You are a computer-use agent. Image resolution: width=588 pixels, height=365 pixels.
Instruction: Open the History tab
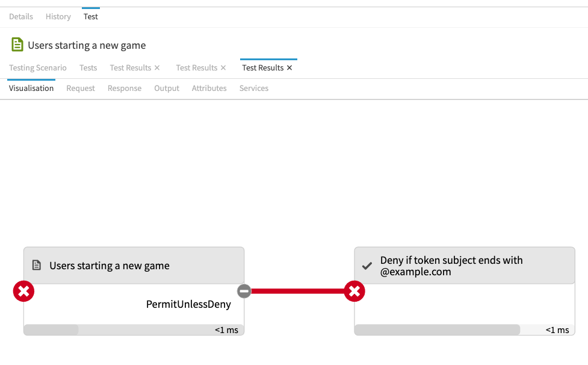click(x=58, y=16)
